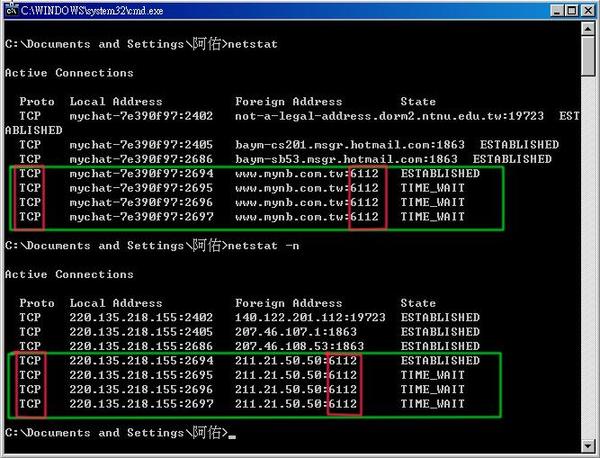Click '140.122.201.112:19723' foreign address

(310, 318)
